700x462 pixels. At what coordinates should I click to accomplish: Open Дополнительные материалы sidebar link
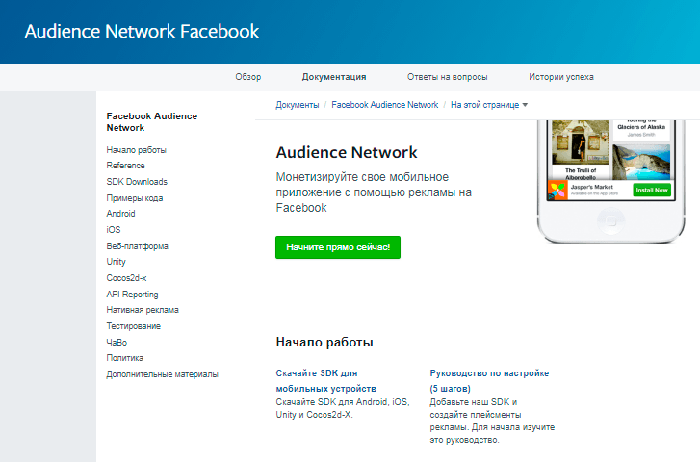(x=162, y=374)
